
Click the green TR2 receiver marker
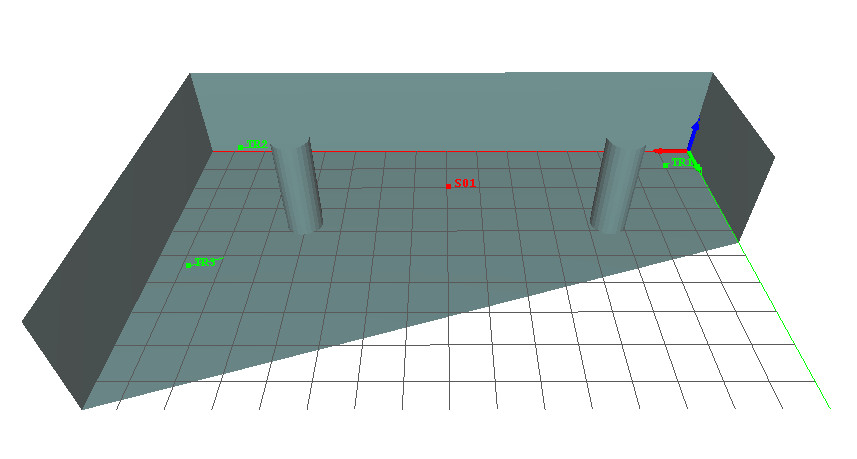(x=240, y=147)
